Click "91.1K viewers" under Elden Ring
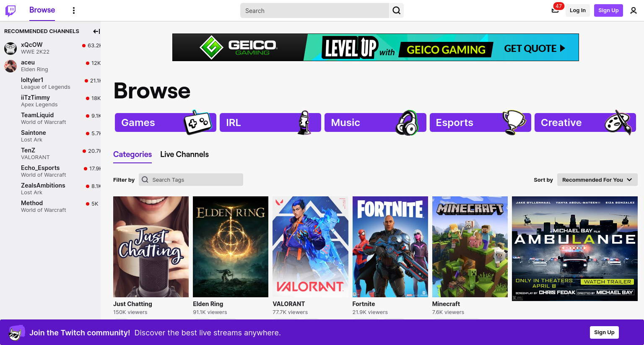The image size is (644, 345). coord(210,312)
